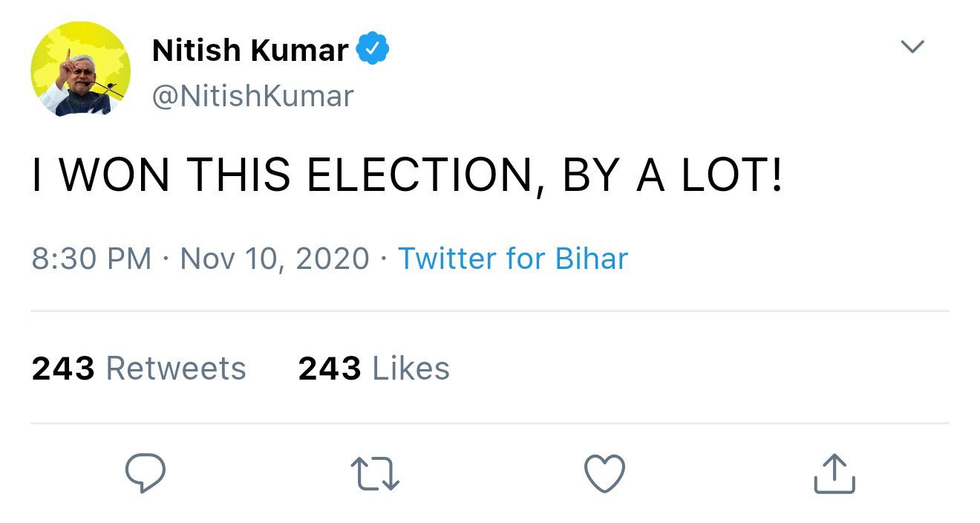Click the bold likes count number
The width and height of the screenshot is (980, 523).
click(330, 368)
